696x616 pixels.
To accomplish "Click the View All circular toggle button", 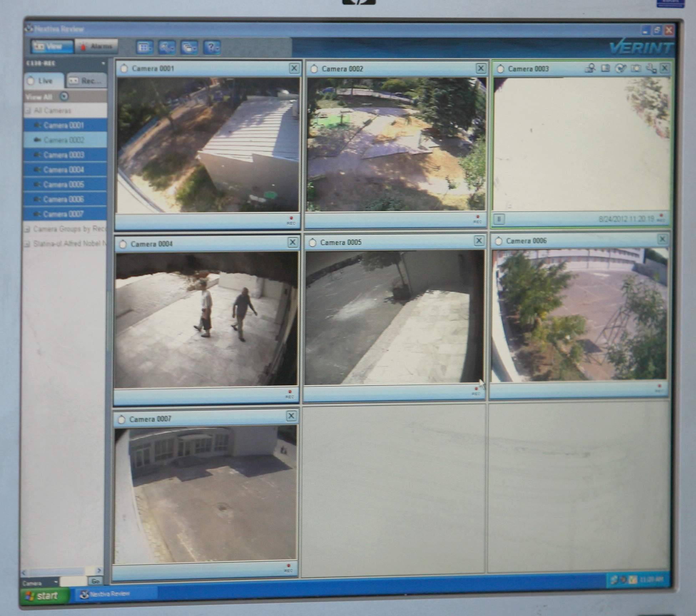I will (64, 96).
